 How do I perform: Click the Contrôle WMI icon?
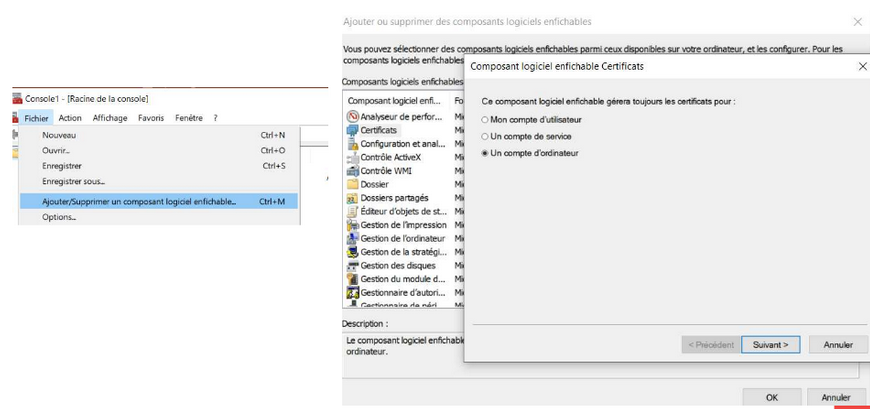[352, 171]
